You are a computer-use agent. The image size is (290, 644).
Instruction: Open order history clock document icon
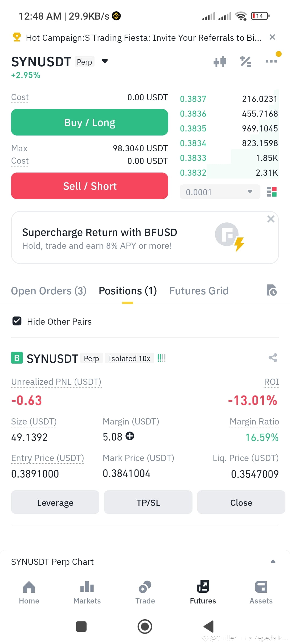[x=271, y=290]
